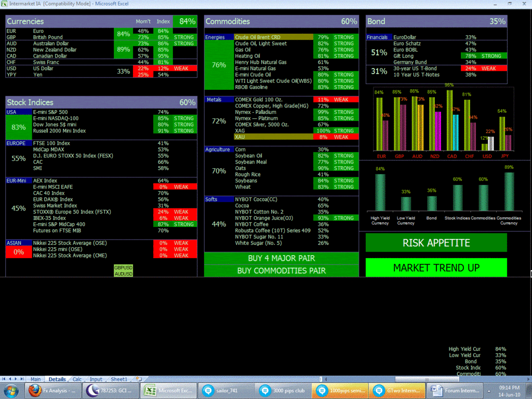
Task: Open the Windows Start menu
Action: pos(10,391)
